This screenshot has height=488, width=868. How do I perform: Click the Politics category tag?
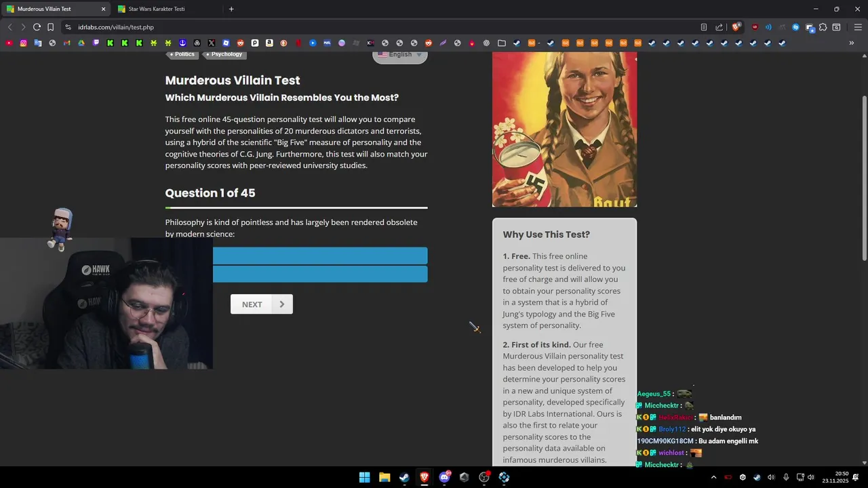click(182, 54)
